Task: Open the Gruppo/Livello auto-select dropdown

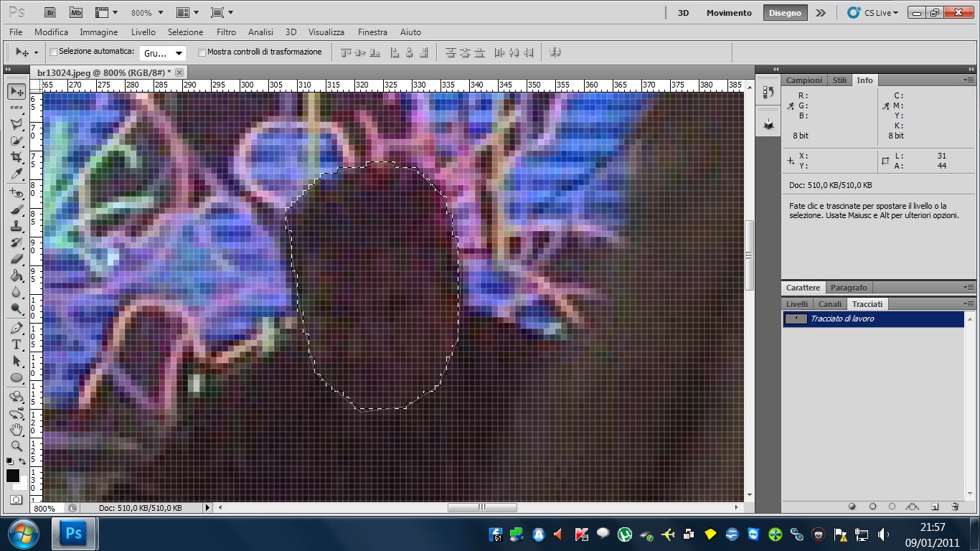Action: [x=163, y=53]
